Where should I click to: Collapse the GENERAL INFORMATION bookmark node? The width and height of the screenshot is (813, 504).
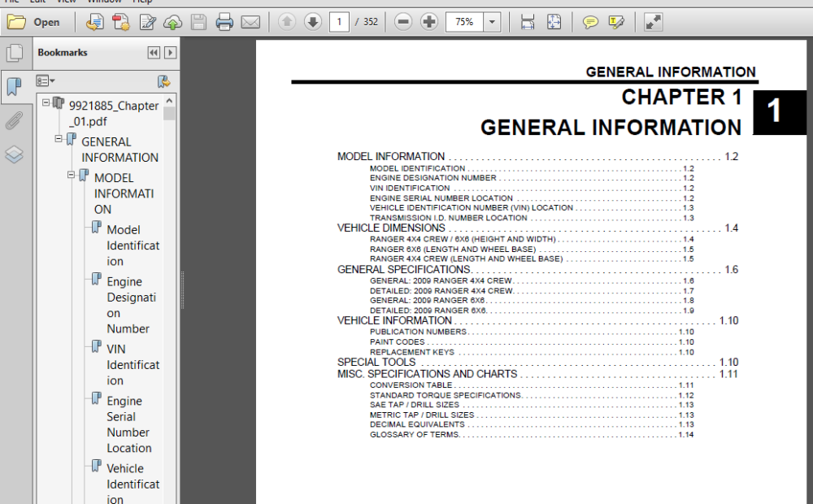tap(59, 139)
